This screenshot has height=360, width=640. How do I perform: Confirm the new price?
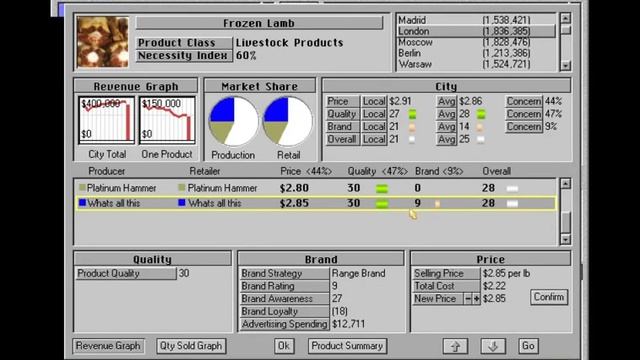click(549, 297)
